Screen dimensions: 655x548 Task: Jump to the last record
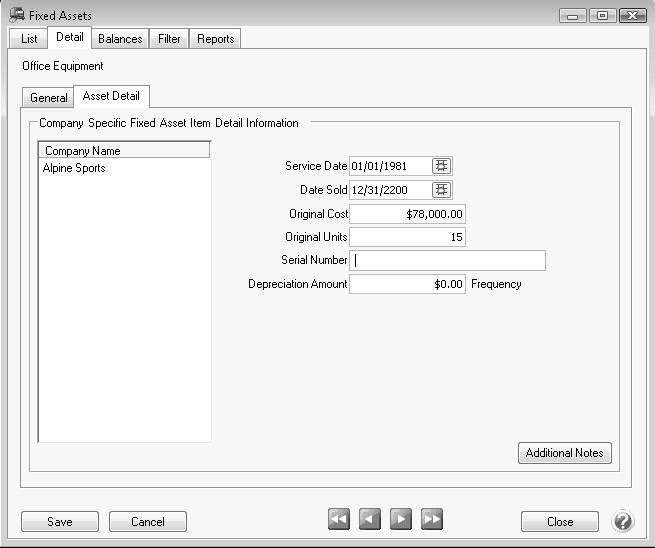pyautogui.click(x=432, y=519)
